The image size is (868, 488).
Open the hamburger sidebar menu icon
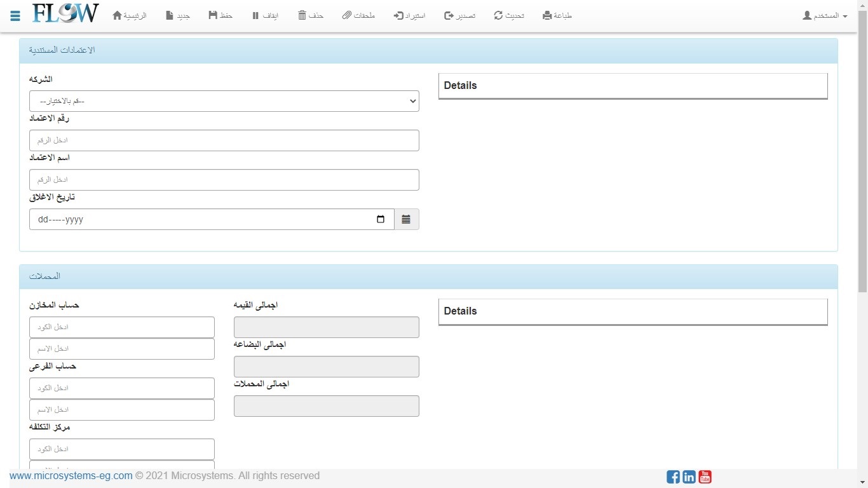(15, 16)
